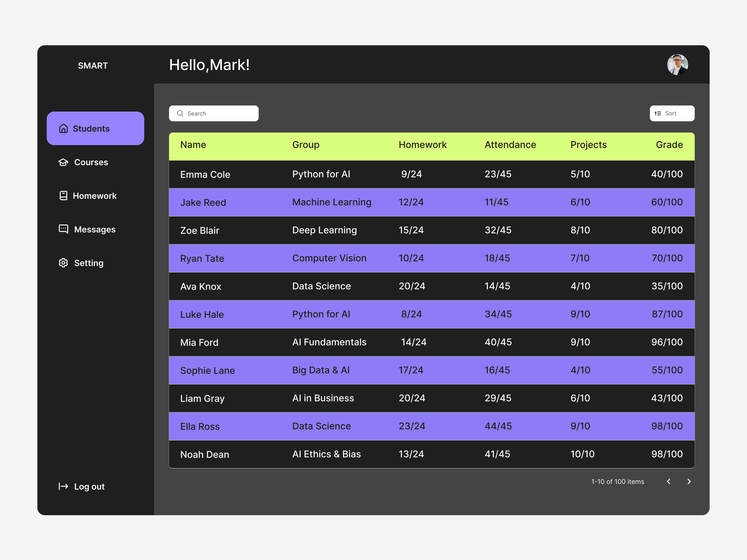Click the search magnifier icon
The width and height of the screenshot is (747, 560).
tap(180, 113)
